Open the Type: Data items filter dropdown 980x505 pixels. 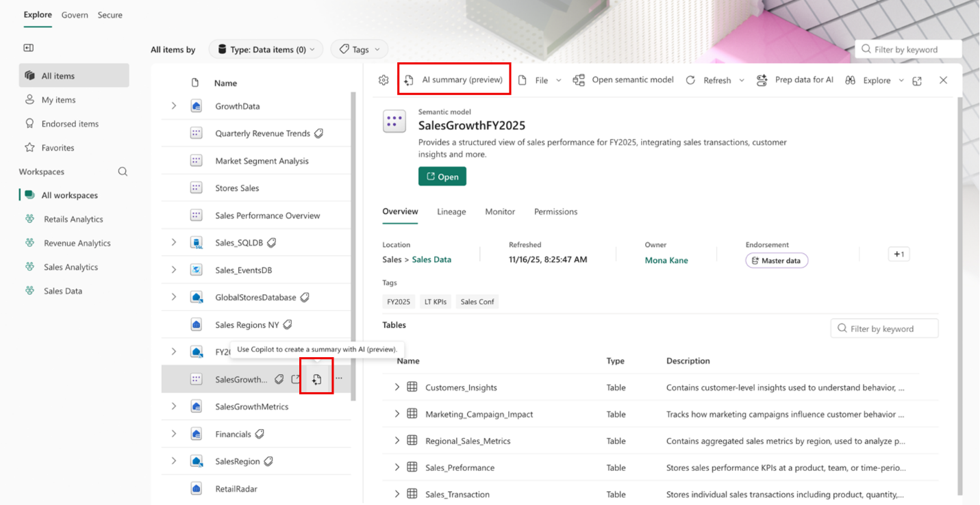point(266,49)
